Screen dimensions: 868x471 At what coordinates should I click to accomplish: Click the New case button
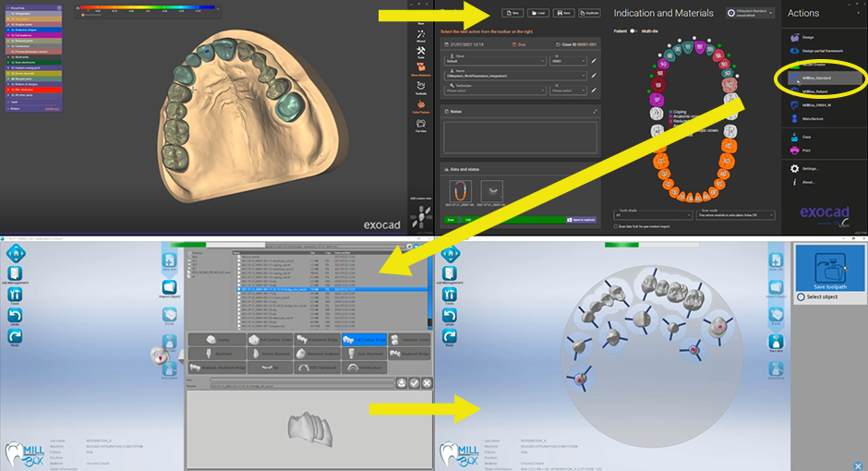512,13
